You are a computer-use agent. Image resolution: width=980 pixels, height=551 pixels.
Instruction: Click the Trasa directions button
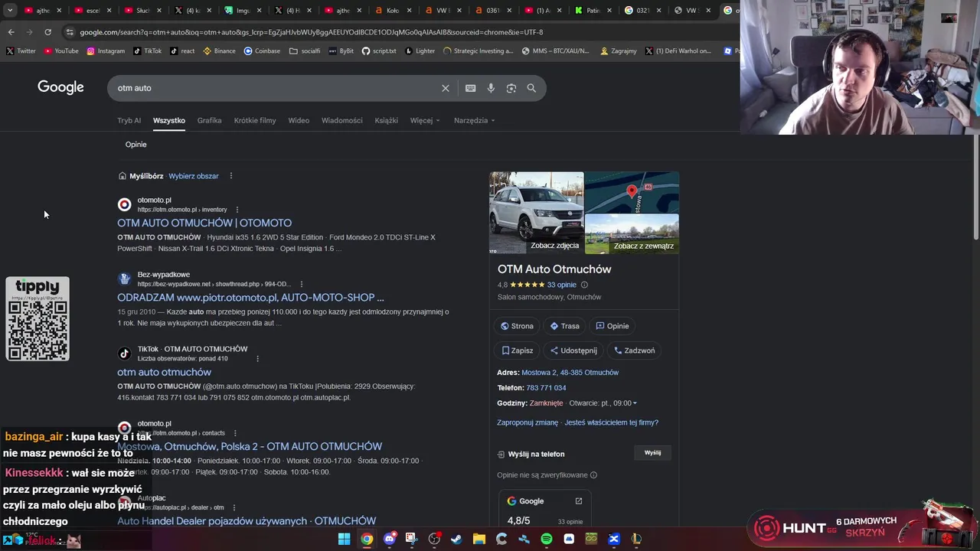[x=565, y=326]
